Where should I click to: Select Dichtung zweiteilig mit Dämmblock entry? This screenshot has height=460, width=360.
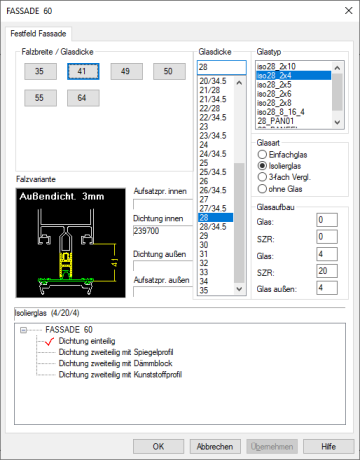click(x=115, y=363)
